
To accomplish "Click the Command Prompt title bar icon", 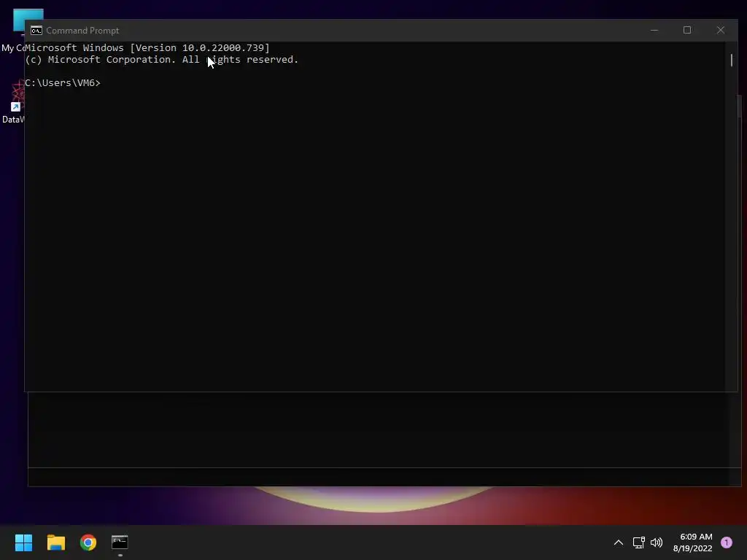I will pyautogui.click(x=36, y=31).
